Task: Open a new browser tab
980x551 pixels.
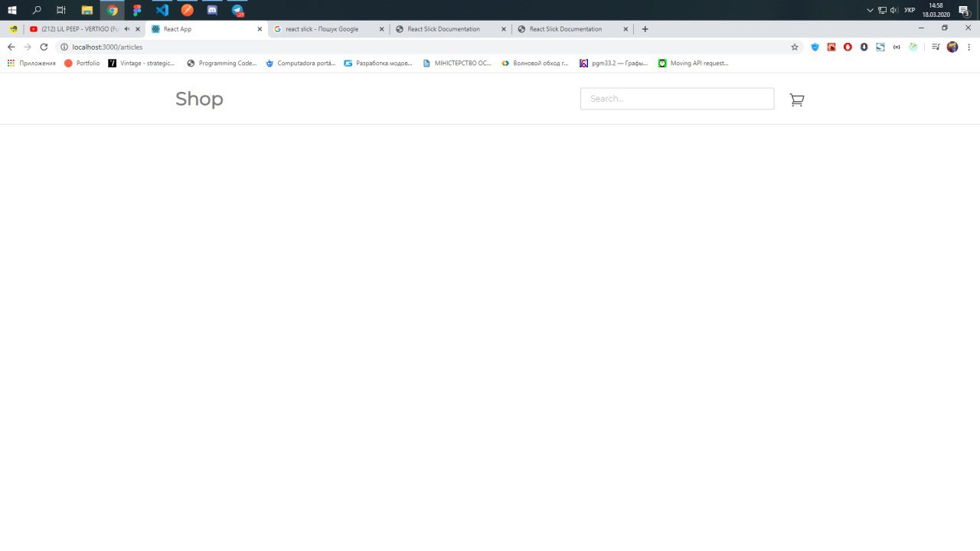Action: pyautogui.click(x=645, y=29)
